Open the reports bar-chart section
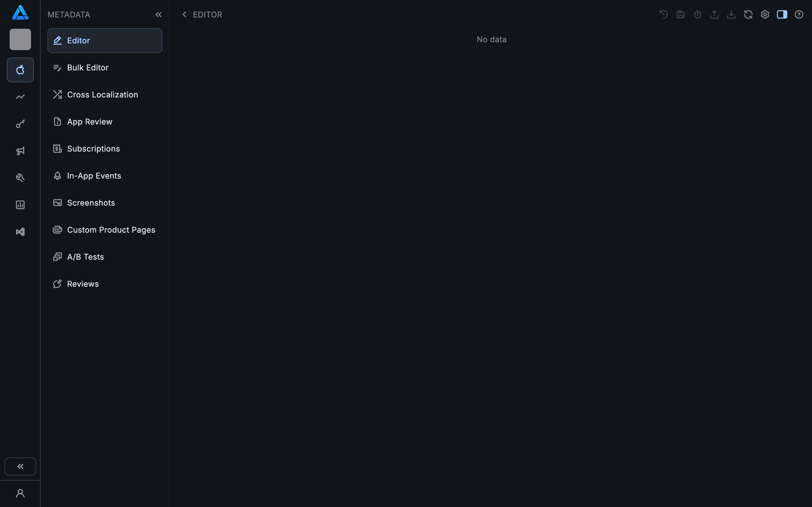This screenshot has height=507, width=812. coord(20,204)
